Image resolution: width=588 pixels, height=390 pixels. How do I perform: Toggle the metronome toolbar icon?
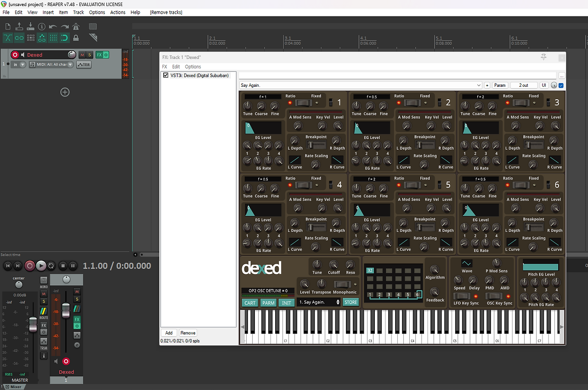coord(76,27)
